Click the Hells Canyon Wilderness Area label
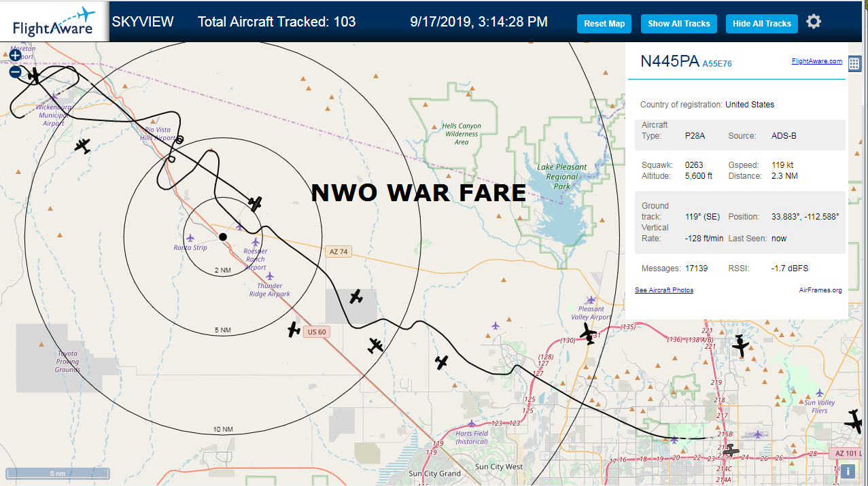868x486 pixels. pos(462,134)
